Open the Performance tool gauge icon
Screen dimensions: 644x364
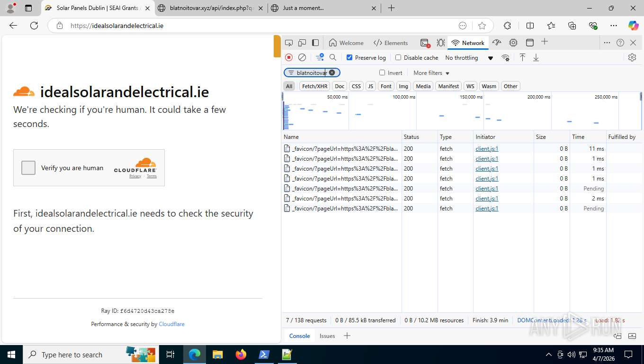[497, 43]
